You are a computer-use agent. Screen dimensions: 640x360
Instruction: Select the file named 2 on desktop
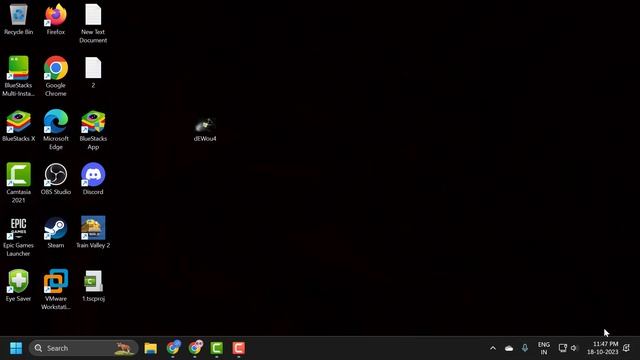(93, 72)
